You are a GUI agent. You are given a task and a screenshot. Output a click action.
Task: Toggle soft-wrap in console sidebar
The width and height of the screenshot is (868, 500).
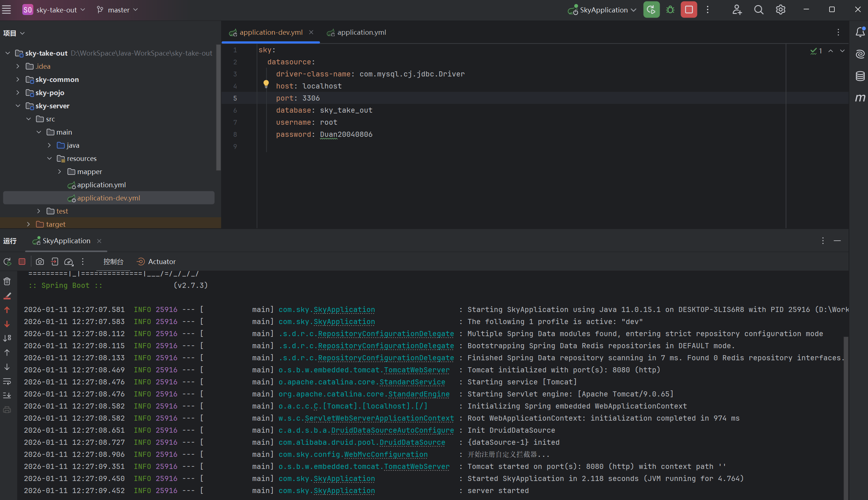pyautogui.click(x=7, y=381)
